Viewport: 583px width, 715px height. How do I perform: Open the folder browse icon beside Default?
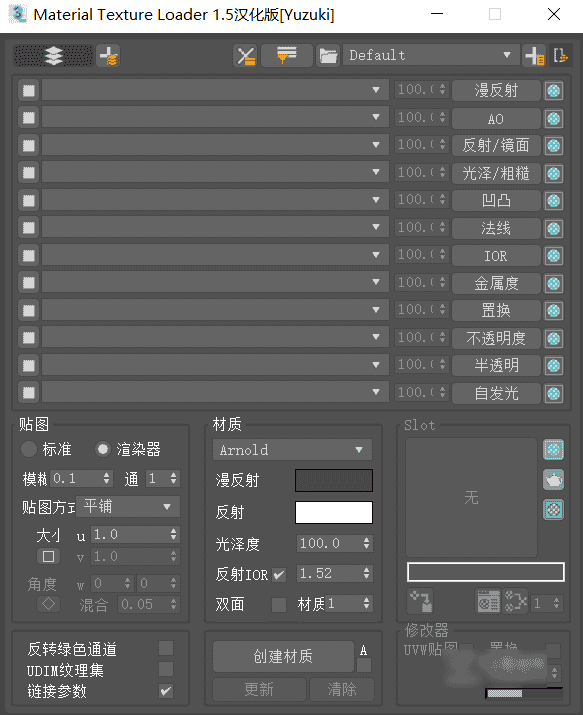(328, 56)
